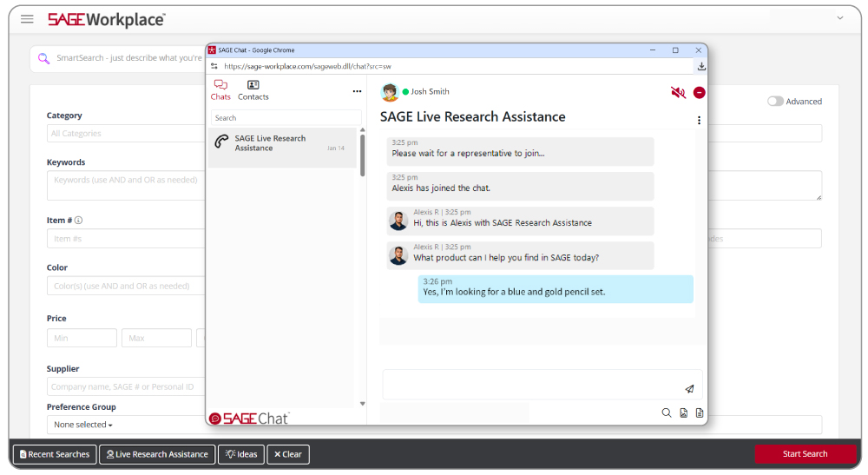Click the image attachment icon in chat
Image resolution: width=868 pixels, height=475 pixels.
[684, 413]
